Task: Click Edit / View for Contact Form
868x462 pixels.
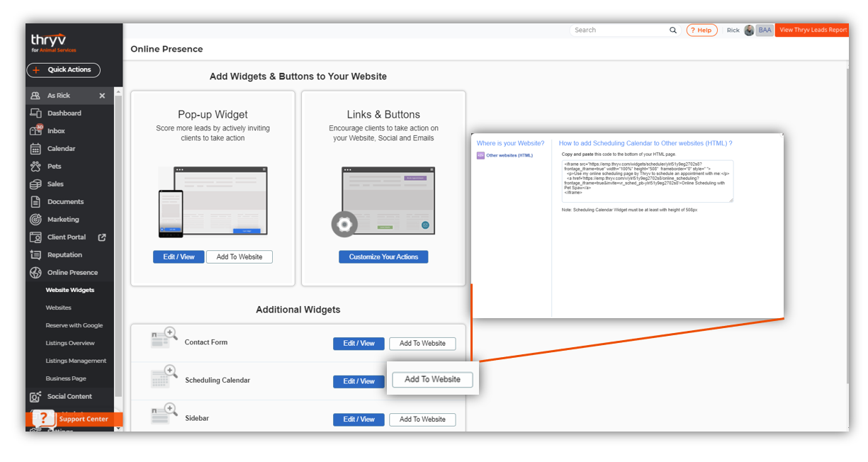Action: tap(359, 344)
